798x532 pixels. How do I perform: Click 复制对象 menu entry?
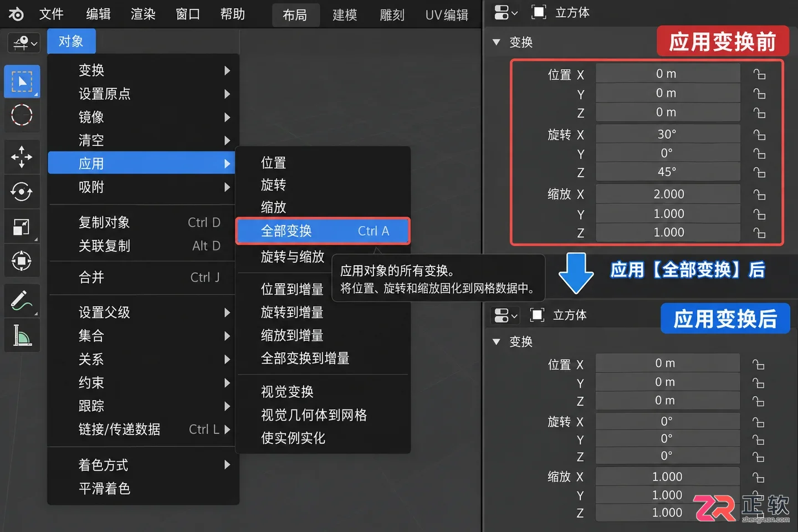(144, 223)
